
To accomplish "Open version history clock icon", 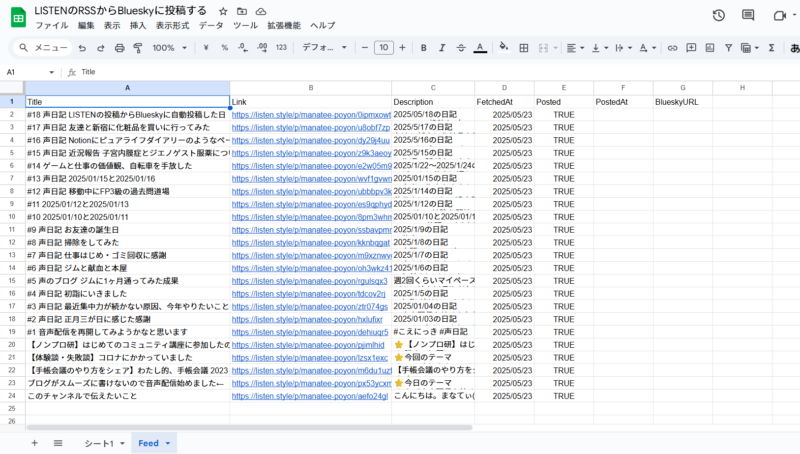I will click(719, 15).
